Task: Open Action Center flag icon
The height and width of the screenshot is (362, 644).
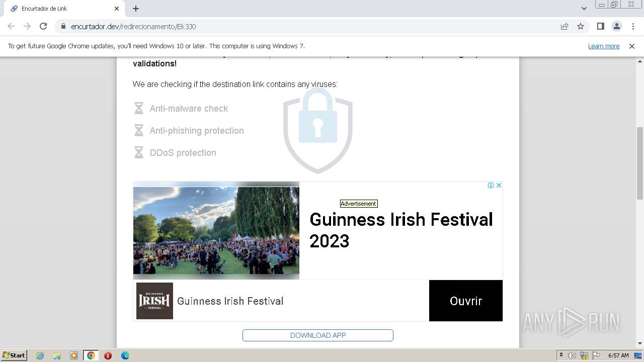Action: point(596,355)
